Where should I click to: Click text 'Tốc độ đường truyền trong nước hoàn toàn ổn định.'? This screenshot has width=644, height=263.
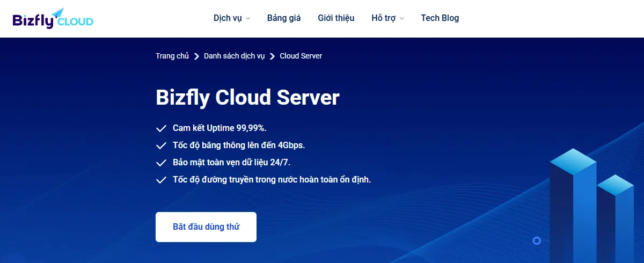point(272,179)
